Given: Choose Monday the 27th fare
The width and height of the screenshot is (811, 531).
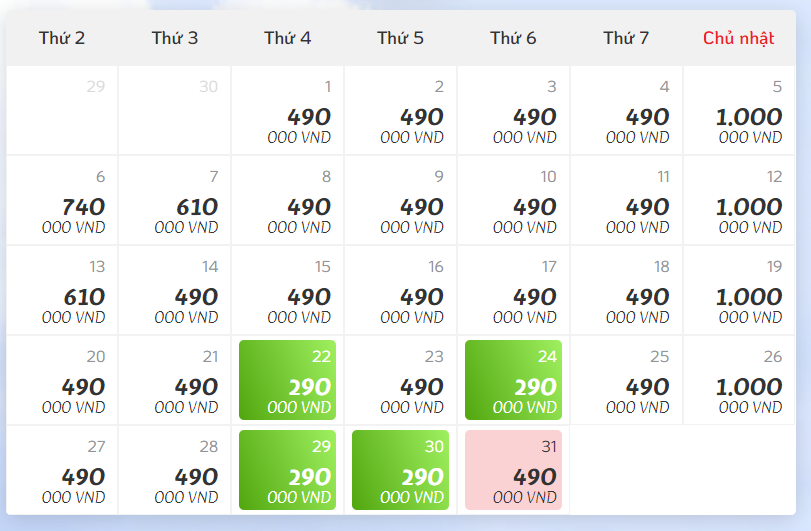Looking at the screenshot, I should pyautogui.click(x=62, y=470).
